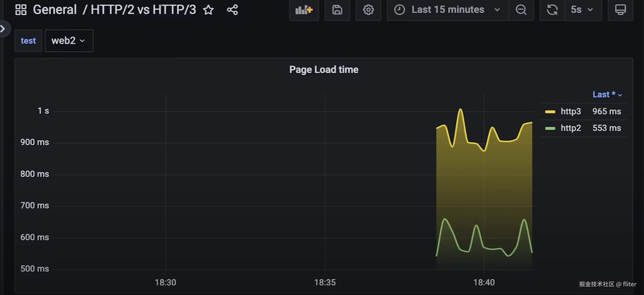
Task: Click the http3 yellow color swatch
Action: [550, 112]
